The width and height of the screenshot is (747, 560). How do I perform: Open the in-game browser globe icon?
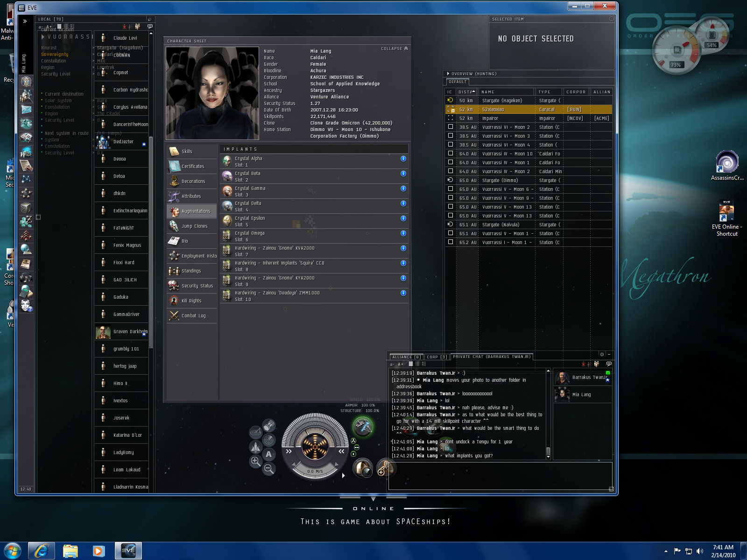pyautogui.click(x=26, y=250)
